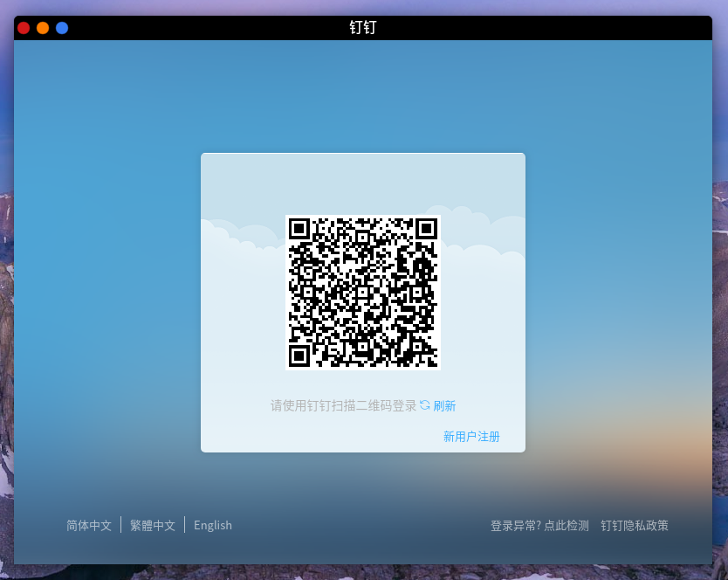This screenshot has width=728, height=580.
Task: Open 登录异常? 点此检测 diagnostic link
Action: [539, 526]
